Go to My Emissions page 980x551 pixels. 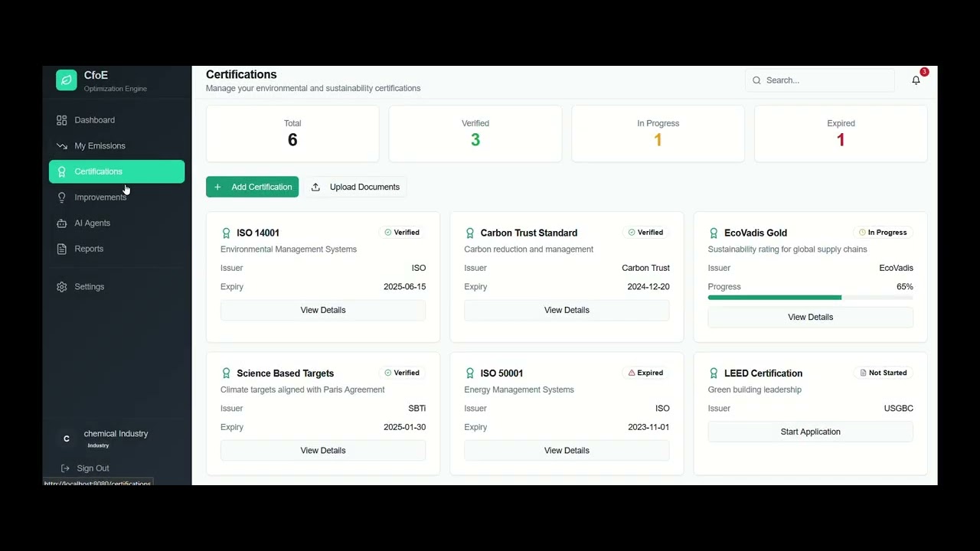116,145
